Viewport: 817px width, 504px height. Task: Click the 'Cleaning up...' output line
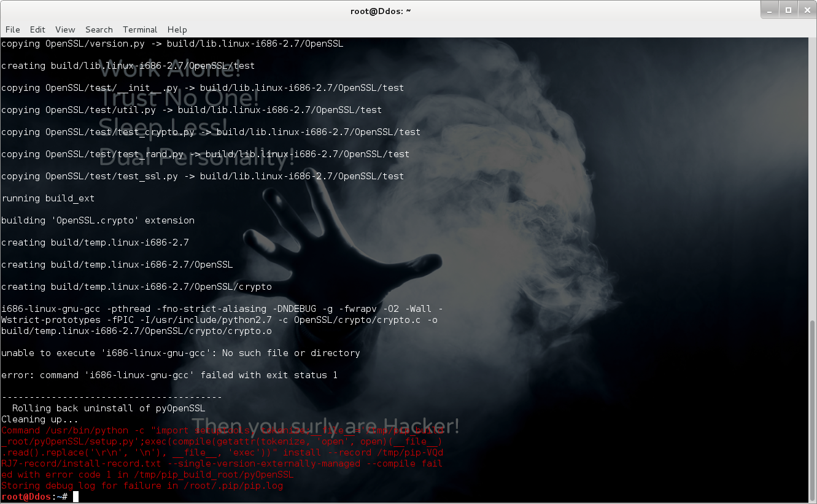[40, 419]
